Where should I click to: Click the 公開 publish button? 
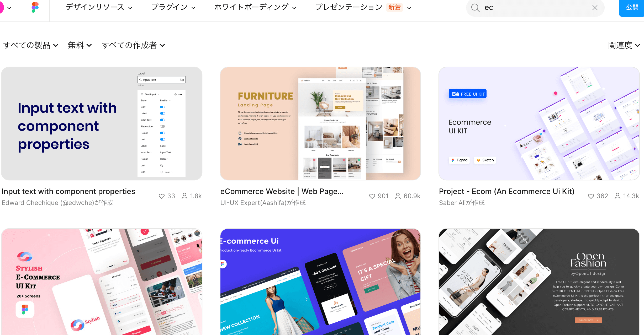click(632, 7)
